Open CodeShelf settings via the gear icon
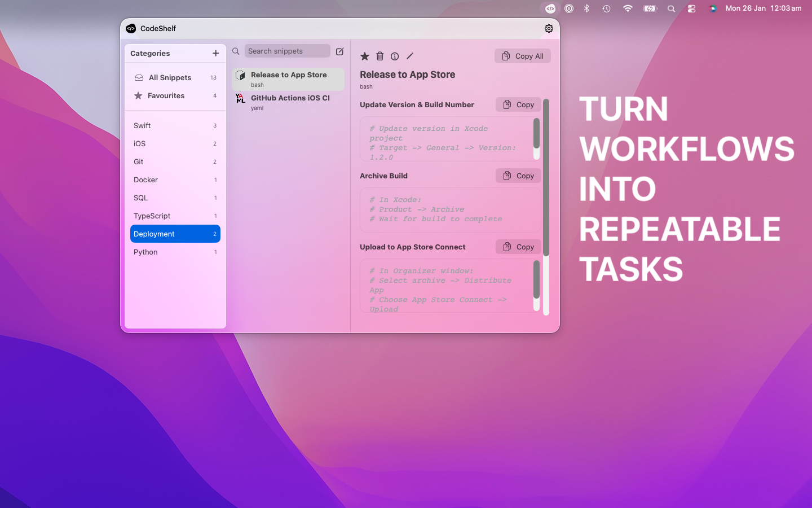 click(549, 28)
